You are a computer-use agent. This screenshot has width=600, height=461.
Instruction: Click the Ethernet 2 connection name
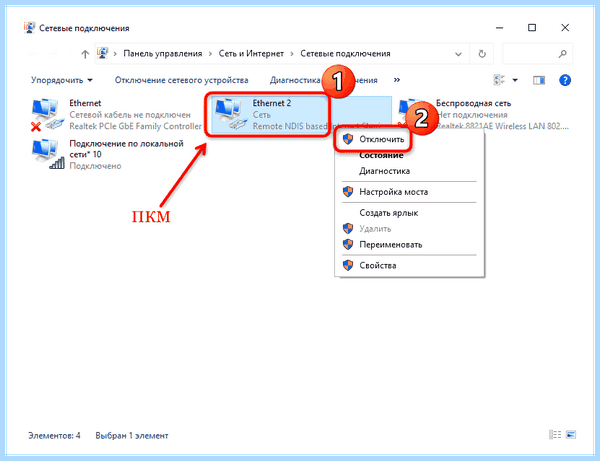click(x=271, y=103)
